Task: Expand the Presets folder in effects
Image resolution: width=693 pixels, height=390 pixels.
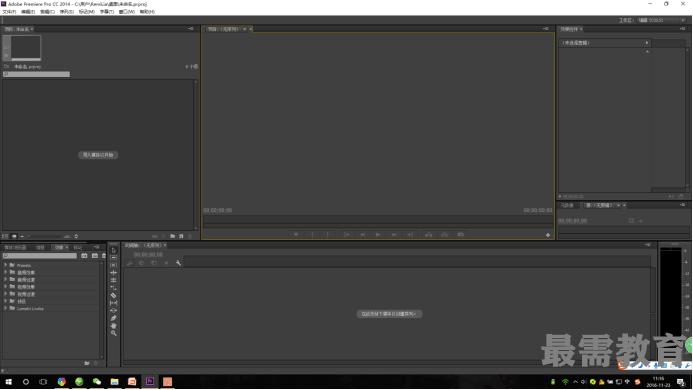Action: tap(5, 265)
